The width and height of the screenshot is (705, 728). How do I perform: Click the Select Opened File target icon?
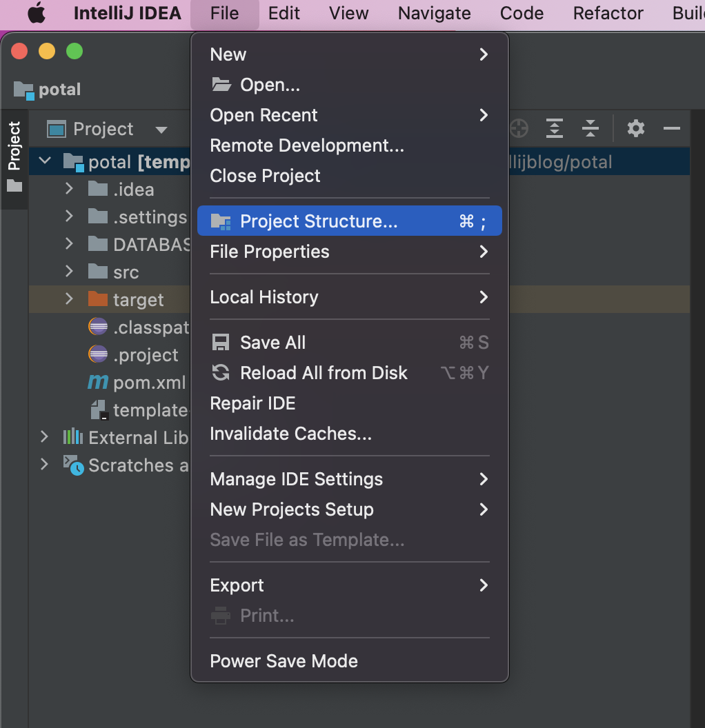point(519,128)
